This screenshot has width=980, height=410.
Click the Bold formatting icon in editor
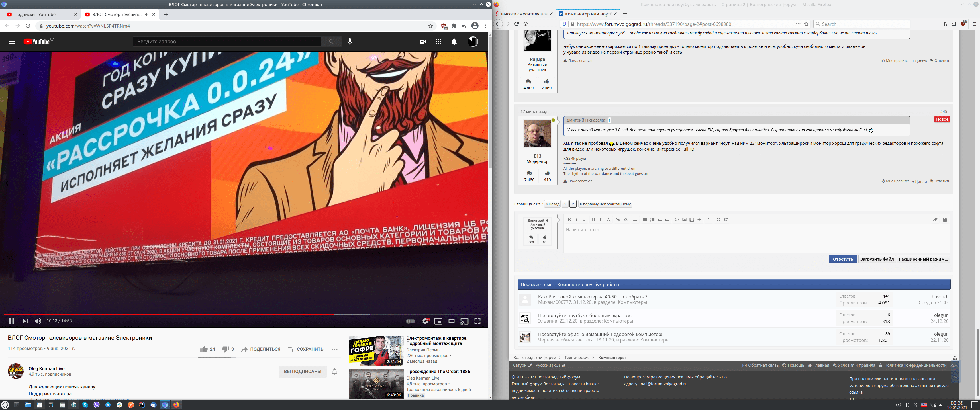tap(569, 220)
